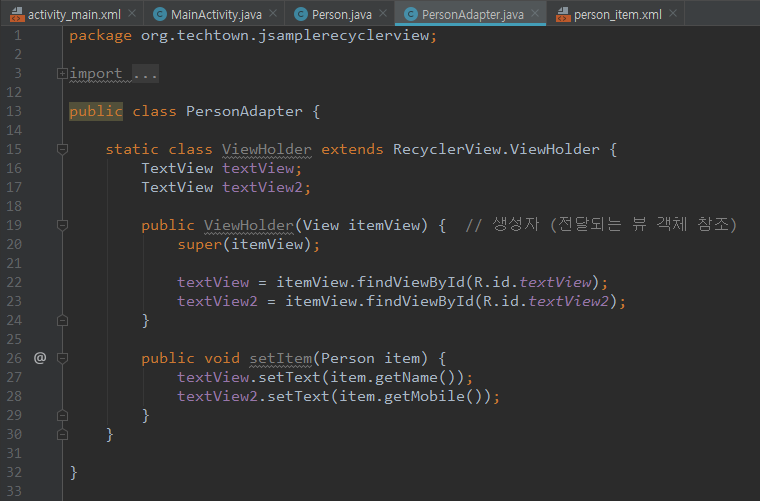Click fold end marker on line 29
The image size is (760, 501).
pyautogui.click(x=62, y=415)
